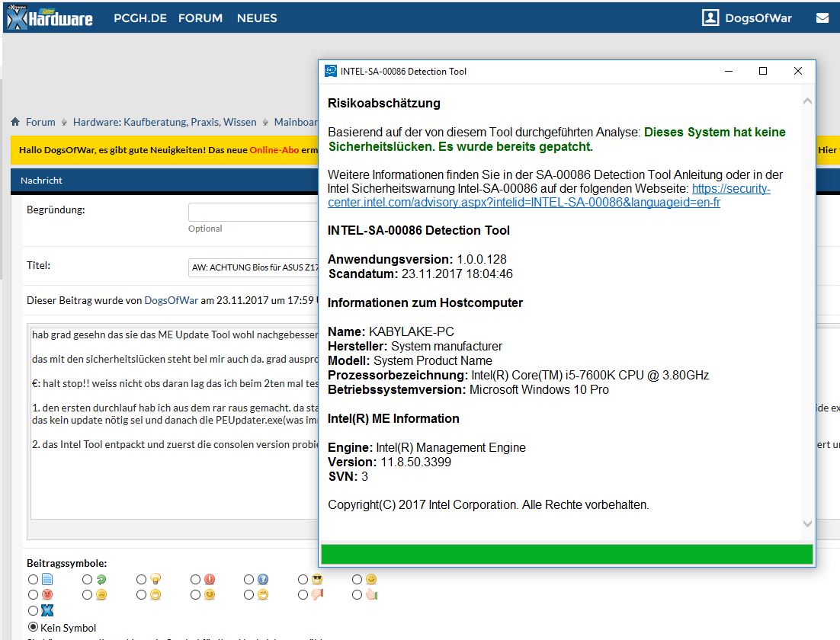840x640 pixels.
Task: Open DogsOfWar account name in header
Action: click(x=758, y=18)
